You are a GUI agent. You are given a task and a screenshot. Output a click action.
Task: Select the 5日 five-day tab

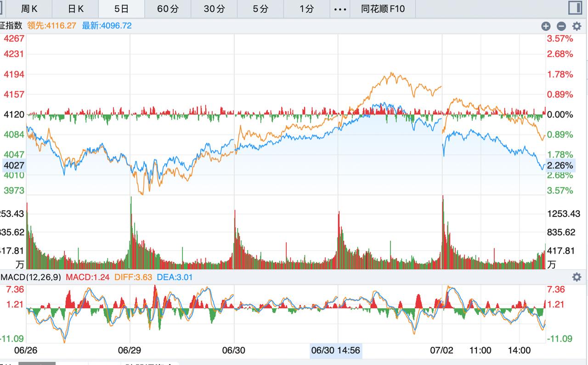121,9
